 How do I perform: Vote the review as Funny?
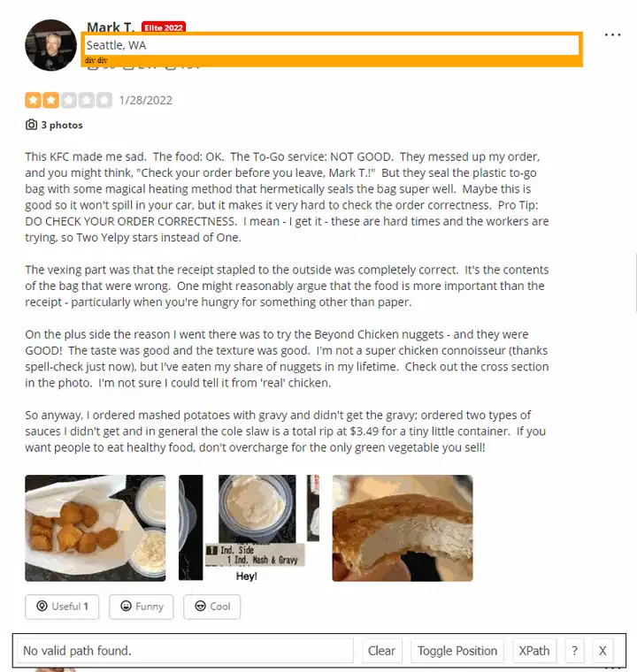[x=142, y=607]
